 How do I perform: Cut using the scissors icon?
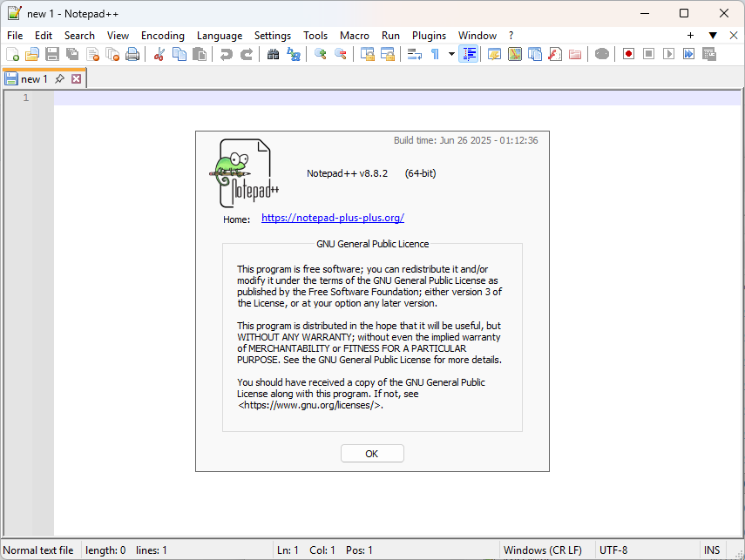pyautogui.click(x=159, y=53)
